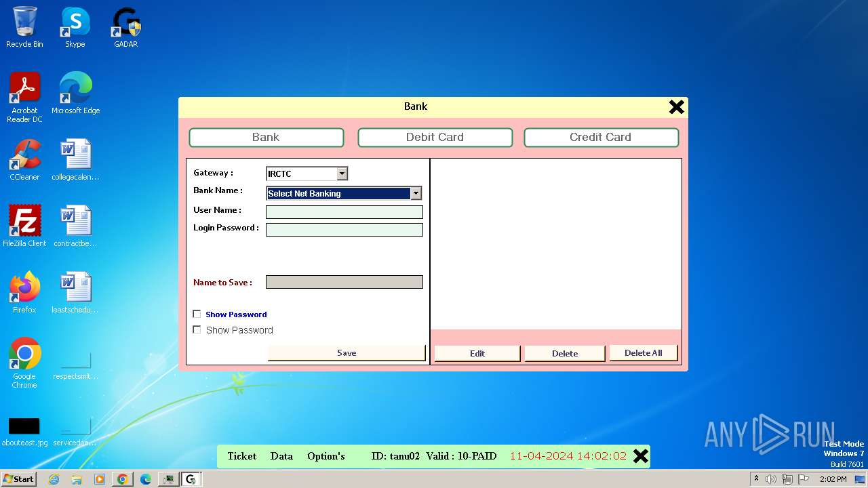Open the Recycle Bin desktop icon
The height and width of the screenshot is (488, 868).
(24, 27)
